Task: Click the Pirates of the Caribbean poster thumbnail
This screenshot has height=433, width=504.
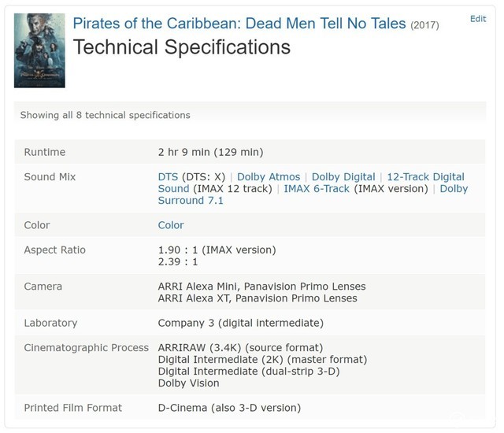Action: tap(39, 49)
